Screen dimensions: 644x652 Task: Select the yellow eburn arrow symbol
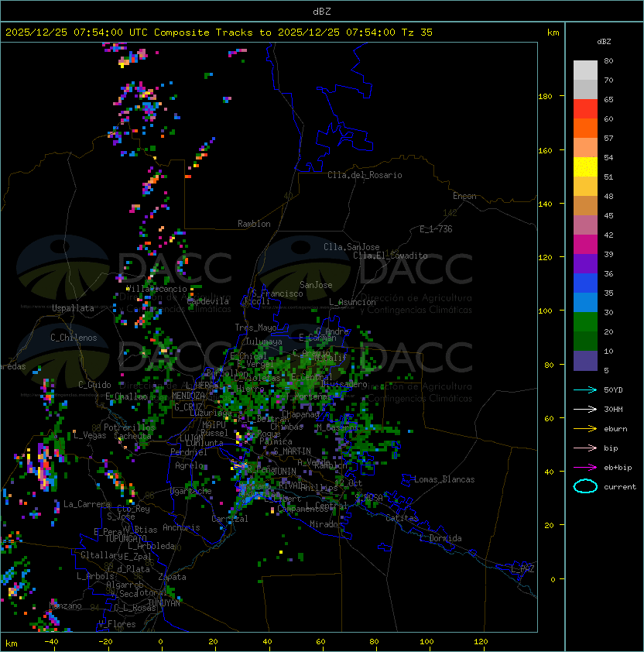point(585,429)
